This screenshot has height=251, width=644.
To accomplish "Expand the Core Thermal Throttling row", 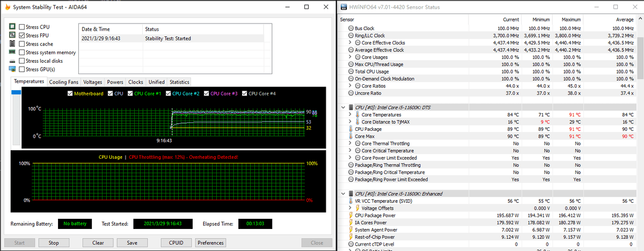I will pyautogui.click(x=350, y=144).
